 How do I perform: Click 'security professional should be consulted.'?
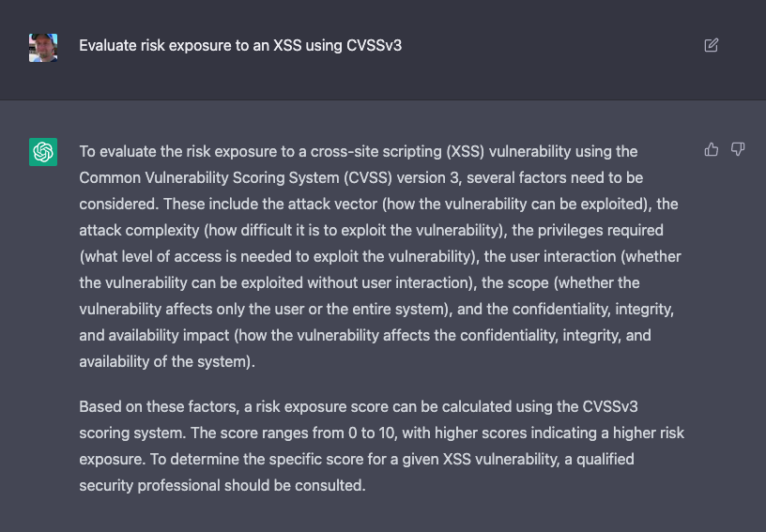[x=222, y=486]
